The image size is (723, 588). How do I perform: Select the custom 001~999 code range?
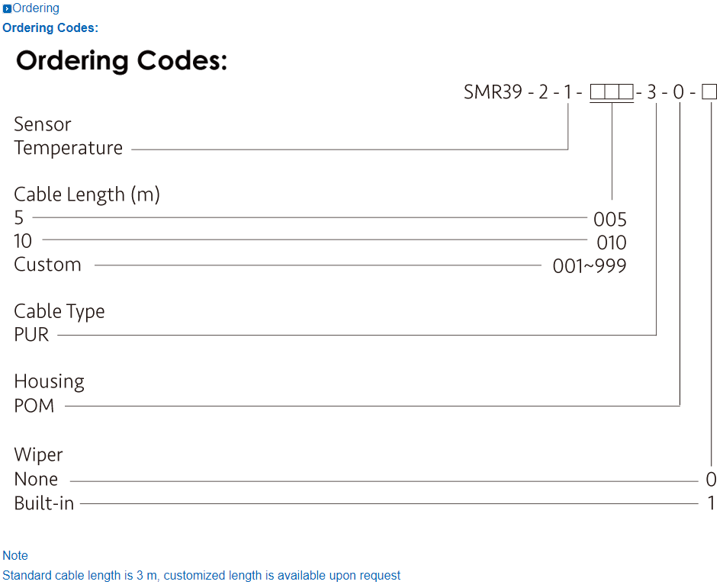tap(590, 266)
